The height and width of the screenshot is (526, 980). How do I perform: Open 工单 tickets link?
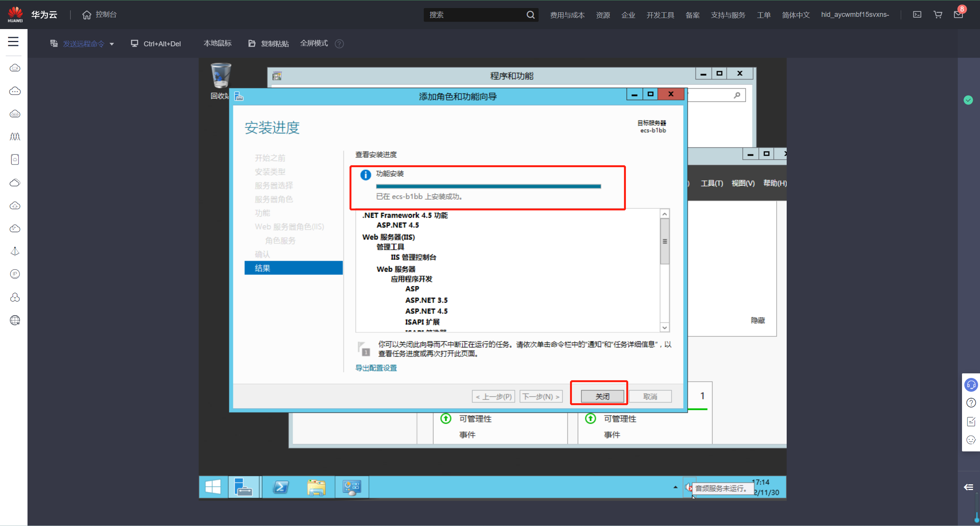(x=764, y=15)
